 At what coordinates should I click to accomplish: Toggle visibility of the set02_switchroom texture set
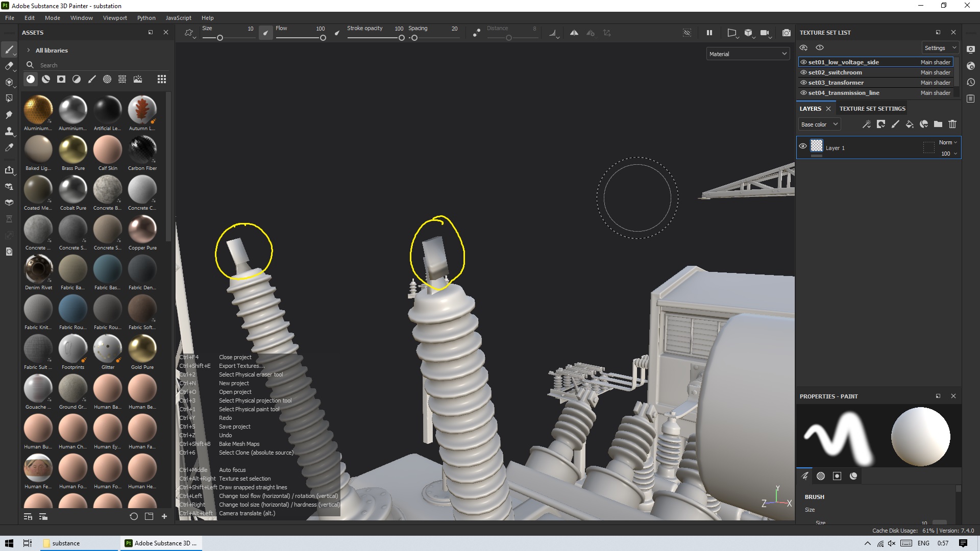[803, 72]
